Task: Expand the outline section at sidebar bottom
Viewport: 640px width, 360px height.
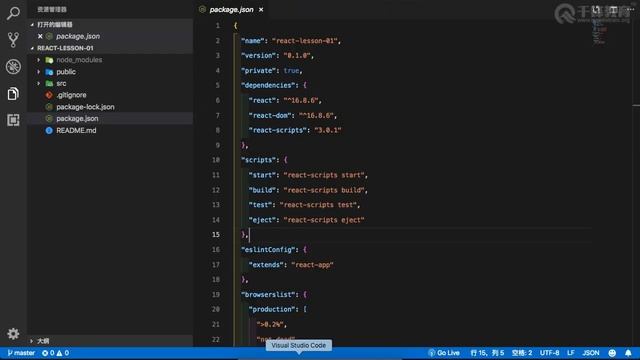Action: 32,340
